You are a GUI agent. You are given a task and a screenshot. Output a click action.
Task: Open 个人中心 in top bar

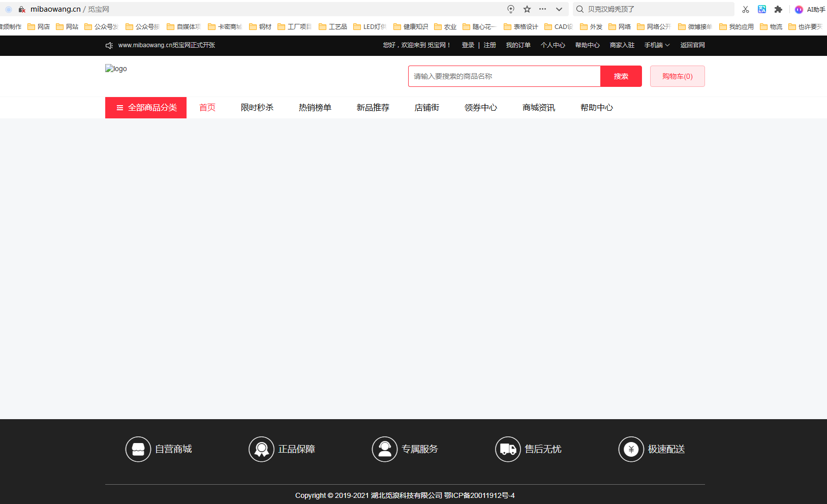point(553,45)
